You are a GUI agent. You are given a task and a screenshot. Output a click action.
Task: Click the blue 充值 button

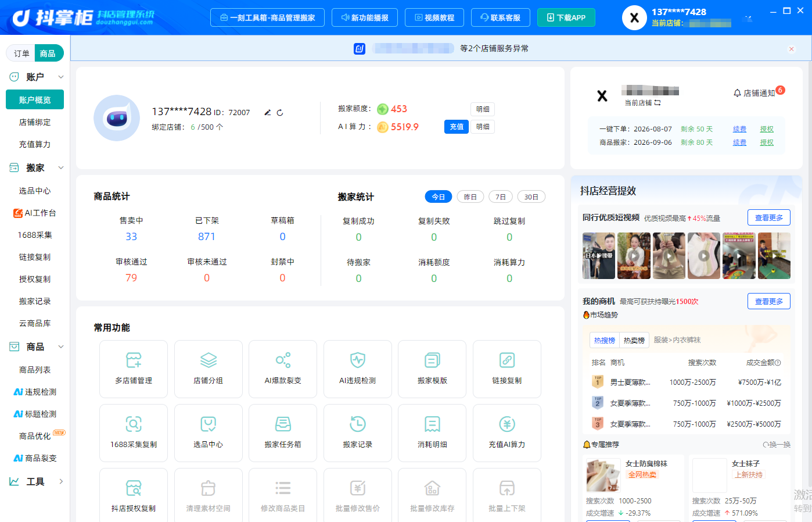pyautogui.click(x=457, y=126)
